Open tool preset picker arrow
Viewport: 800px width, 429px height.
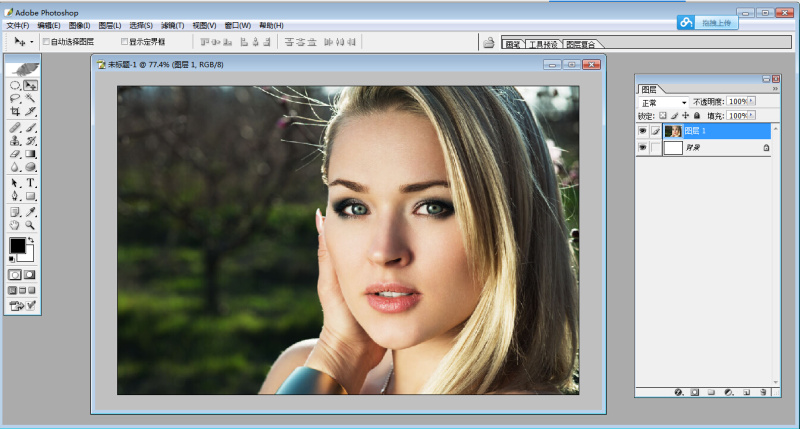(x=32, y=42)
